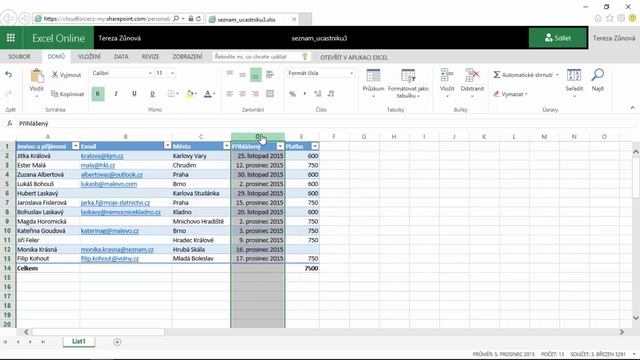Image resolution: width=640 pixels, height=360 pixels.
Task: Open filter dropdown for Email column
Action: click(167, 146)
